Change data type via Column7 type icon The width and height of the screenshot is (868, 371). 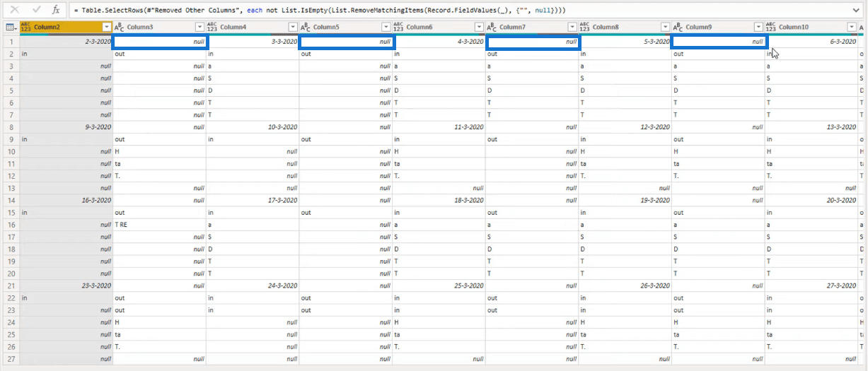tap(492, 27)
